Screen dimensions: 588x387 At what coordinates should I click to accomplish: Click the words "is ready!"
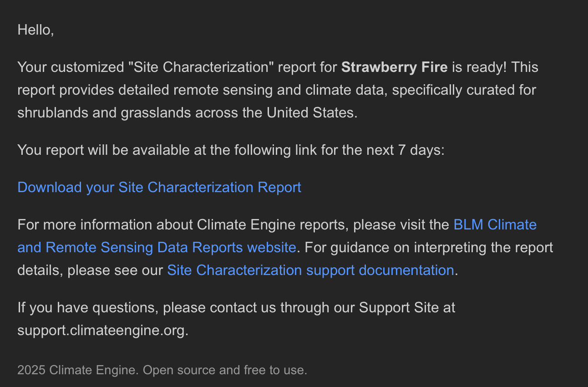coord(479,67)
